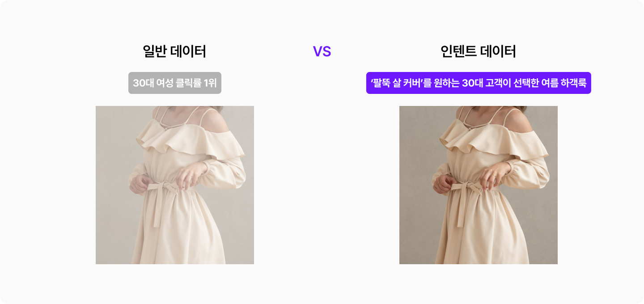Click the "1위" text in gray badge

pyautogui.click(x=210, y=83)
